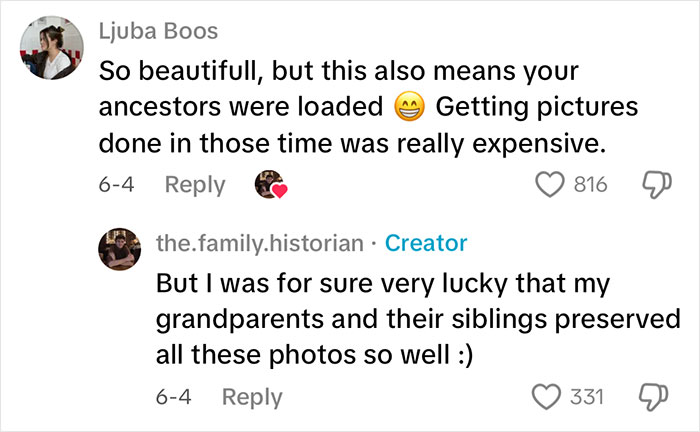Screen dimensions: 700x432
Task: Click the small red heart on mini avatar
Action: pyautogui.click(x=279, y=192)
